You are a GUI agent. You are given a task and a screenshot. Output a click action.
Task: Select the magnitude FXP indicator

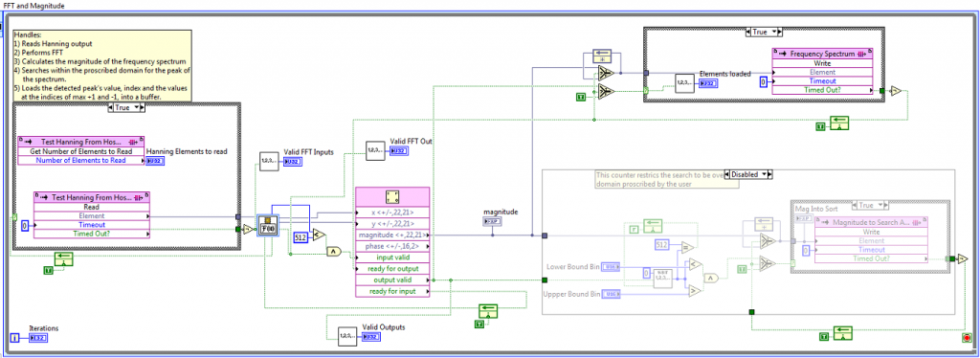click(x=493, y=221)
